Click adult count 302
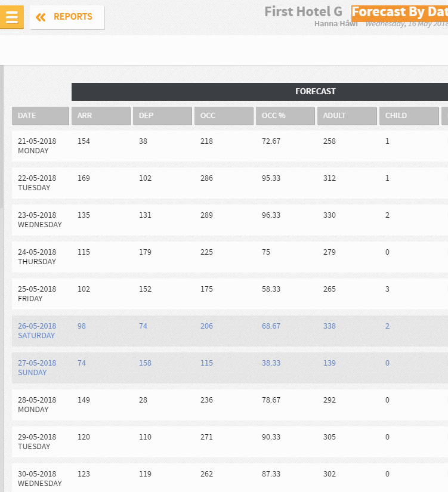The width and height of the screenshot is (448, 492). [x=330, y=475]
